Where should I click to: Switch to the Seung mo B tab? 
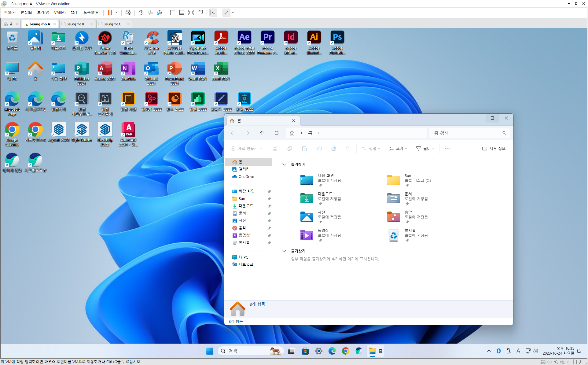coord(75,24)
